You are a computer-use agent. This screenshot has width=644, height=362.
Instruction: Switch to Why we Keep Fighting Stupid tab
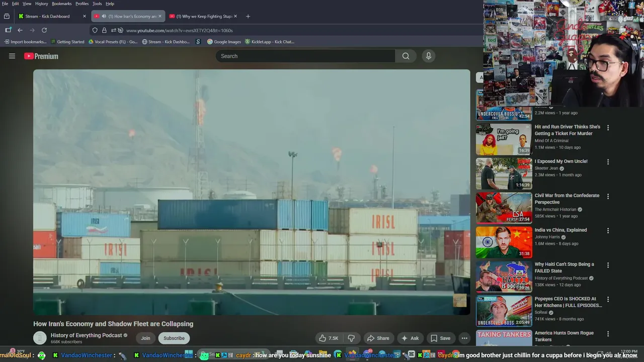tap(204, 16)
